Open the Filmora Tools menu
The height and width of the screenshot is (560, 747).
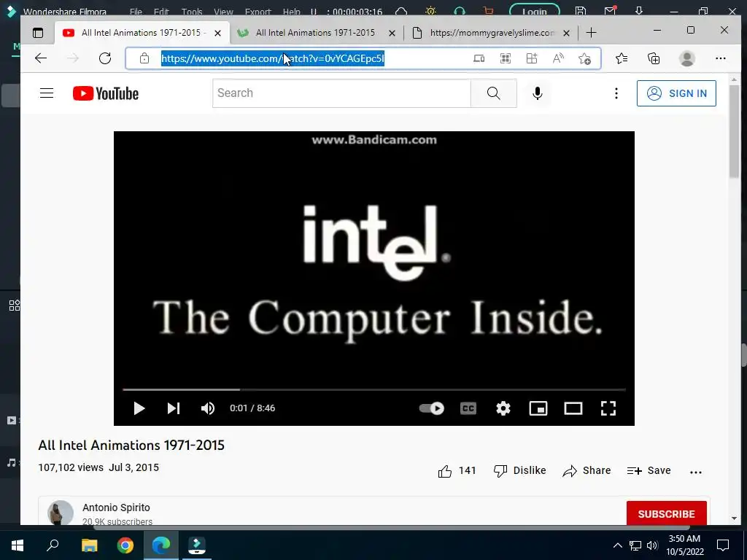[x=192, y=12]
